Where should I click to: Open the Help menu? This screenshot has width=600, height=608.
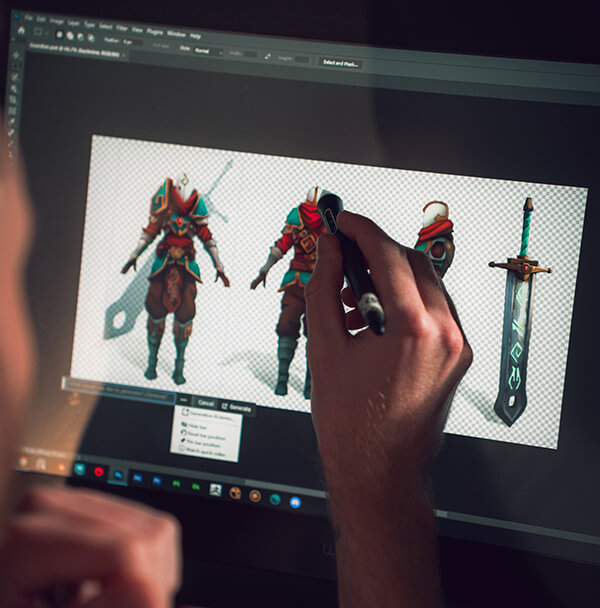195,36
